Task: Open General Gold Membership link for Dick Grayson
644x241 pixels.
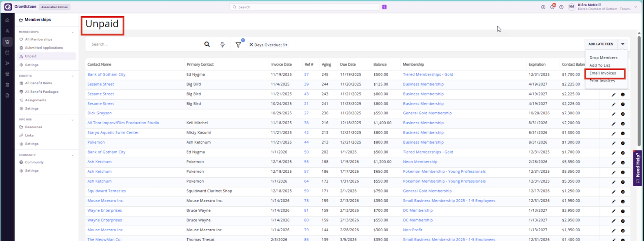Action: click(427, 113)
